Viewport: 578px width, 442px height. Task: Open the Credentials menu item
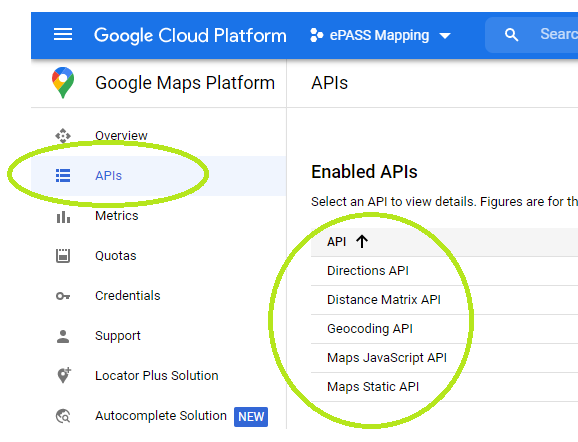159,296
